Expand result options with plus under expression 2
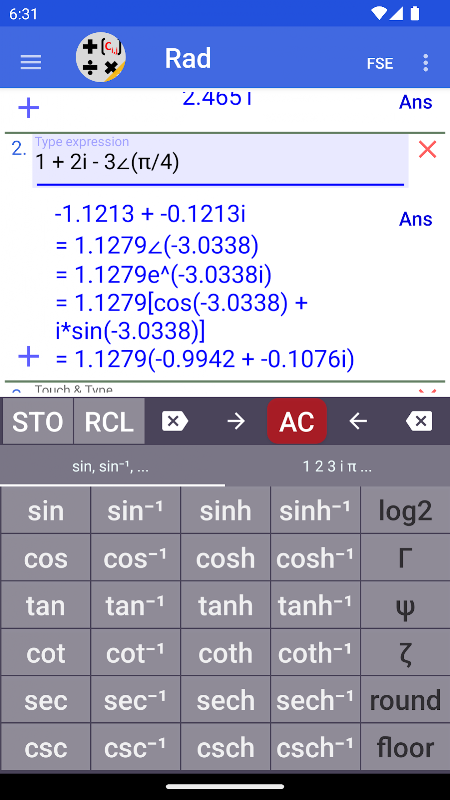 (x=29, y=357)
